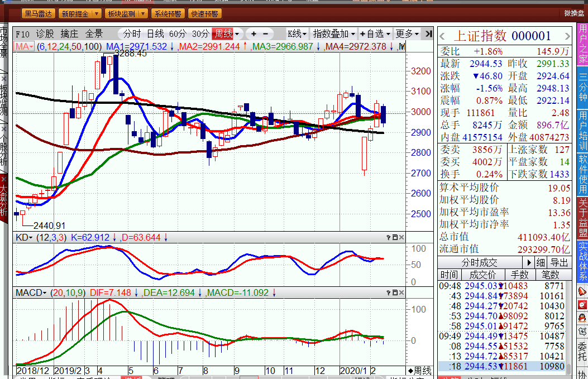Screen dimensions: 588x379
Task: Click the 委托 order entry sidebar item
Action: (x=582, y=351)
